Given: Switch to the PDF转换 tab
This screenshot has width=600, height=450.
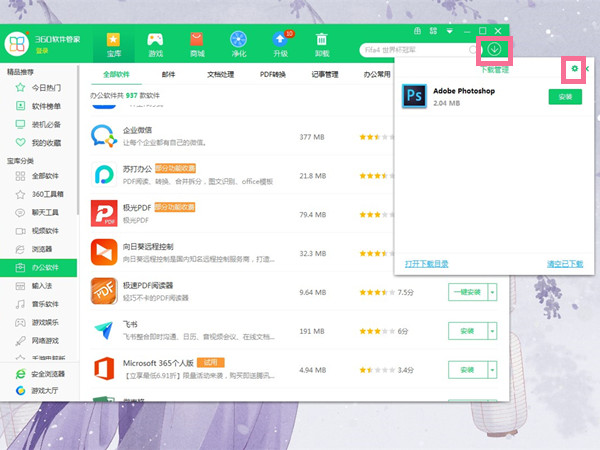Looking at the screenshot, I should point(272,74).
